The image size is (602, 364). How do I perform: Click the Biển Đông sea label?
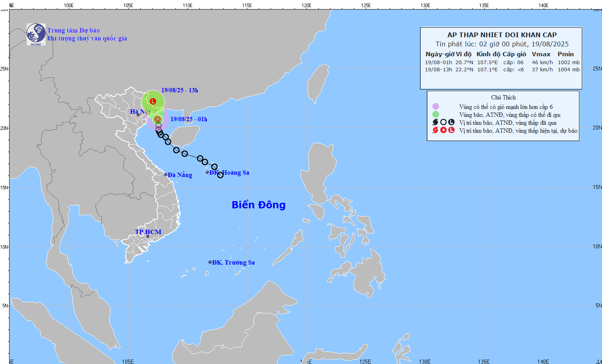[x=258, y=205]
